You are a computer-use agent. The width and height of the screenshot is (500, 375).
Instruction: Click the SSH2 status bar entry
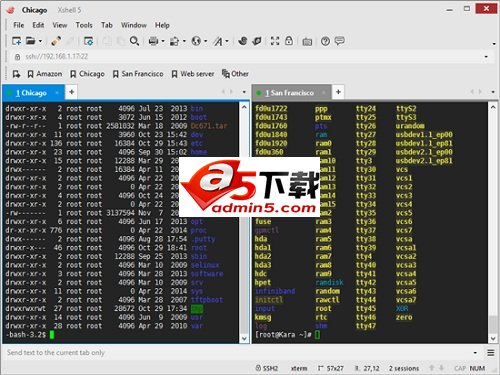267,368
